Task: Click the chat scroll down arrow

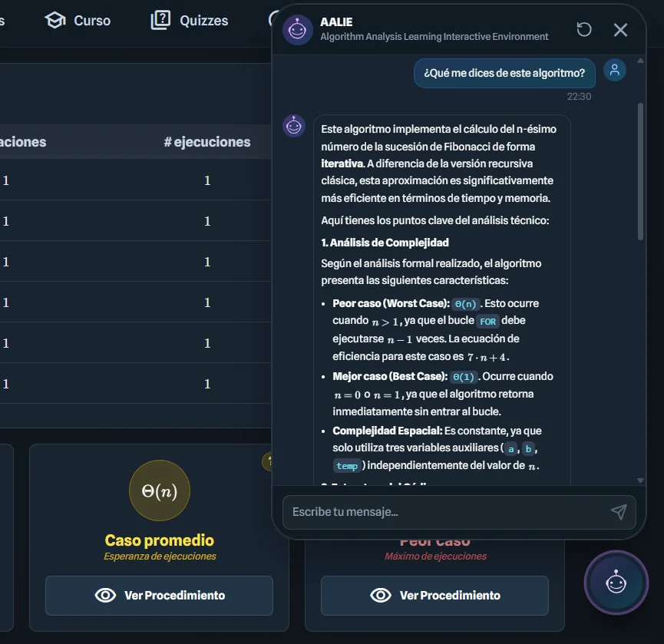Action: [640, 481]
